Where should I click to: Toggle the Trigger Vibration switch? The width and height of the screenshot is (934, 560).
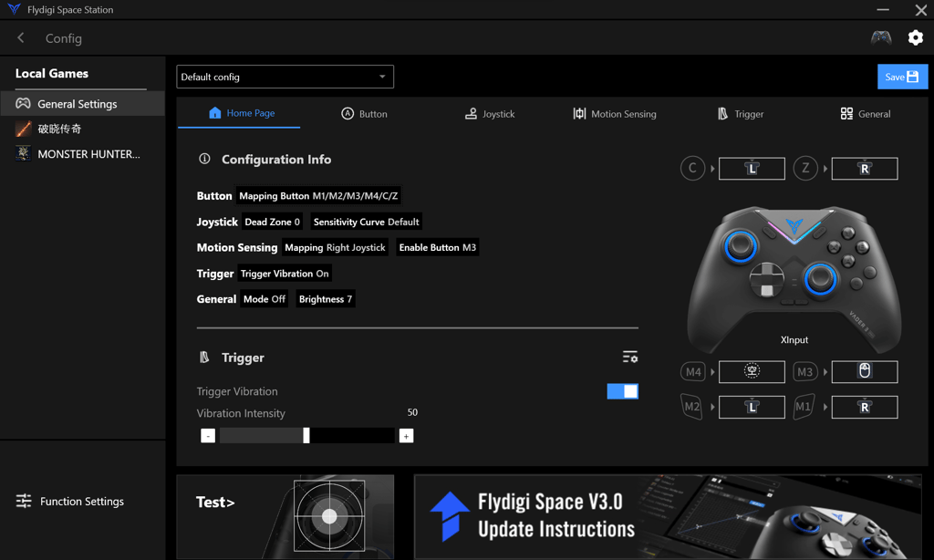coord(622,390)
